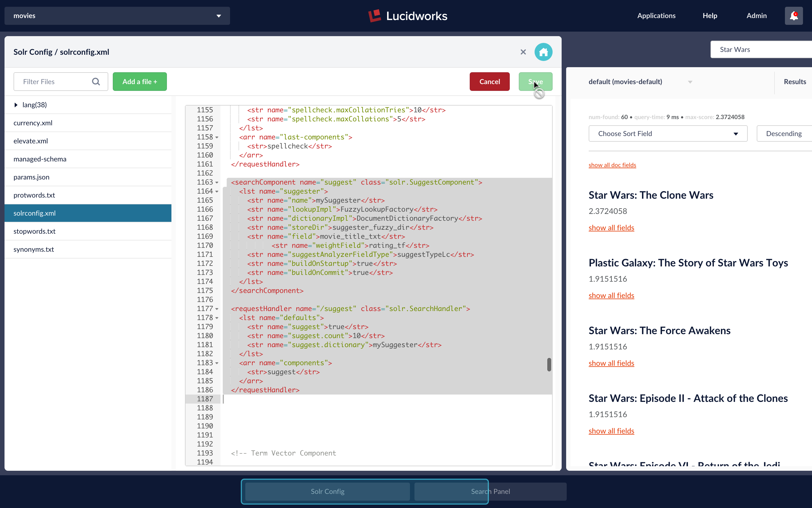
Task: Click the suggest.dictionary line in the editor
Action: click(344, 345)
